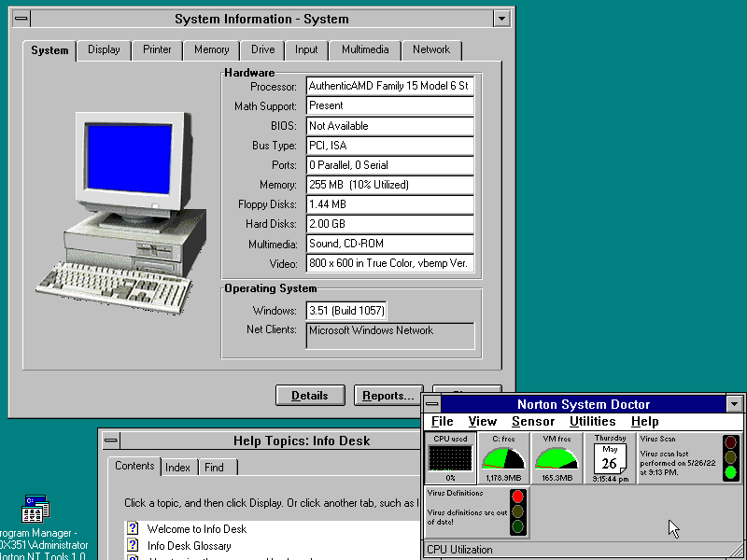The width and height of the screenshot is (747, 560).
Task: Click the desktop computer illustration
Action: click(x=122, y=212)
